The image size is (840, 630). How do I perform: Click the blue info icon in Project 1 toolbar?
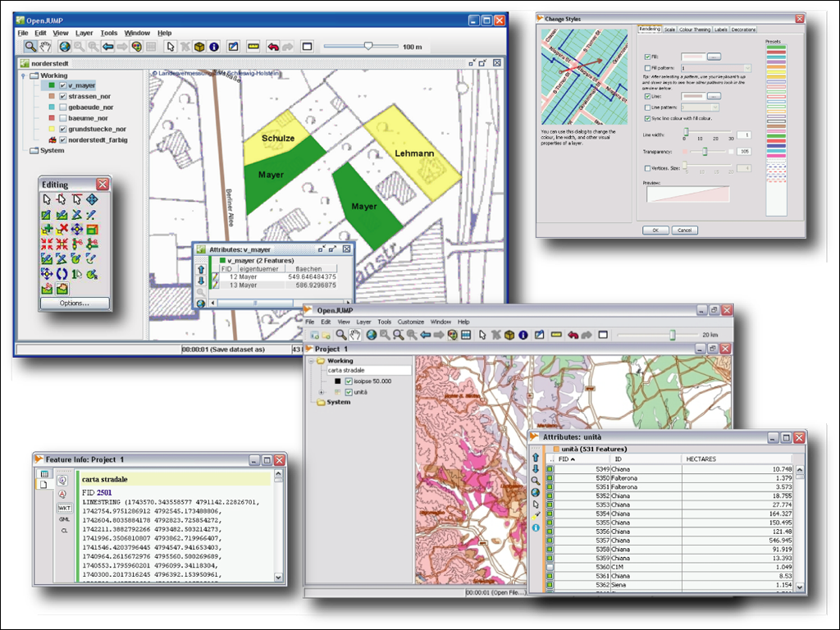[x=523, y=335]
